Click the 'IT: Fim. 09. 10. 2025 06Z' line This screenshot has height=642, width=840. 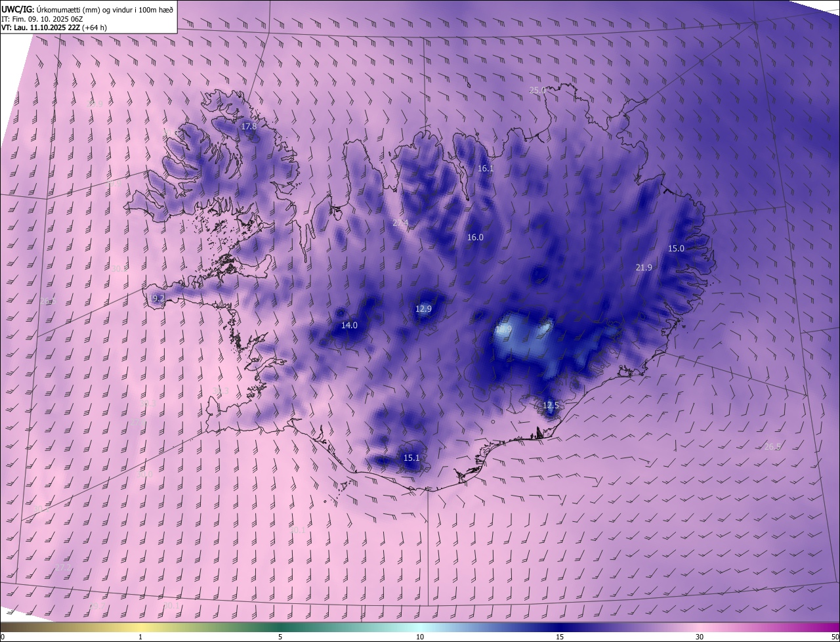tap(41, 18)
